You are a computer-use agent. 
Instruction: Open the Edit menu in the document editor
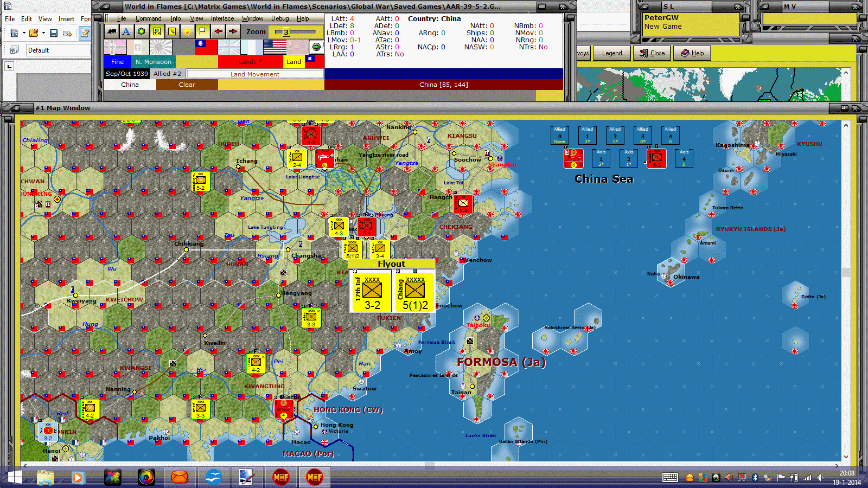coord(27,19)
